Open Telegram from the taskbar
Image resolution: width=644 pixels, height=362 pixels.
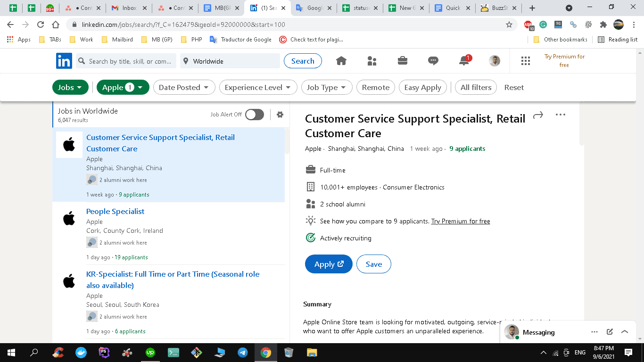pos(243,352)
